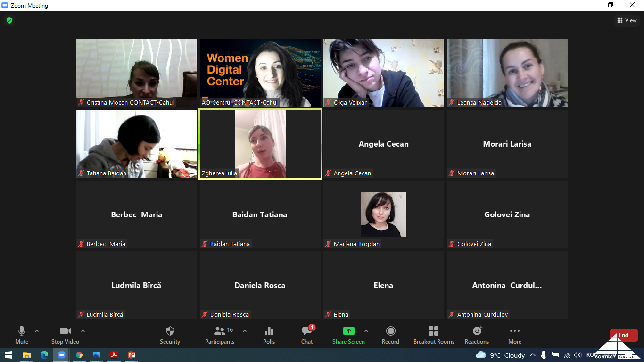Open the More options menu

pos(515,335)
